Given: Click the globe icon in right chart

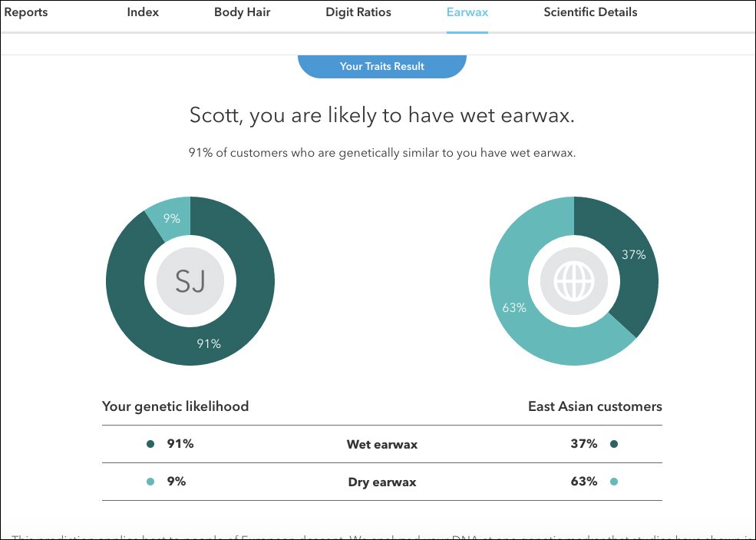Looking at the screenshot, I should [574, 281].
